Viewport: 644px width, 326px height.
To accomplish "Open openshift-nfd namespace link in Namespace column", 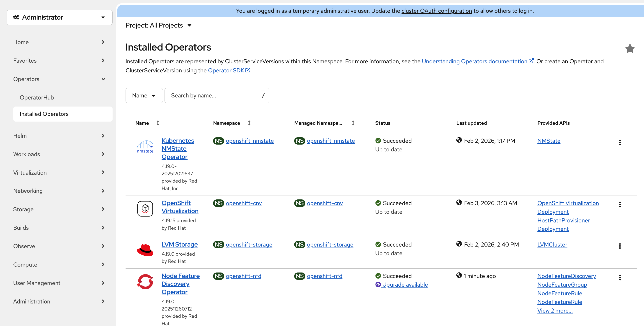I will coord(244,276).
